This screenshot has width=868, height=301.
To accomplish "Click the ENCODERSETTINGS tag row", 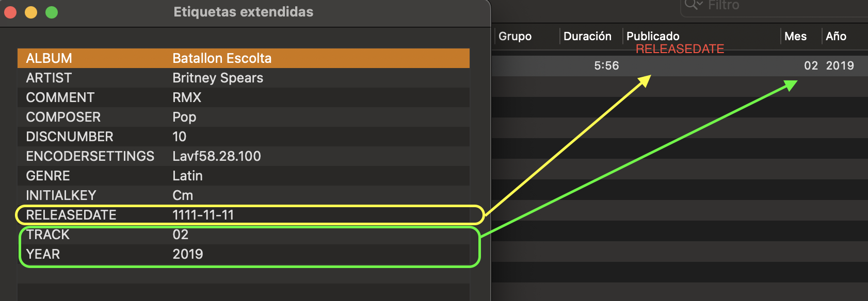I will coord(243,156).
